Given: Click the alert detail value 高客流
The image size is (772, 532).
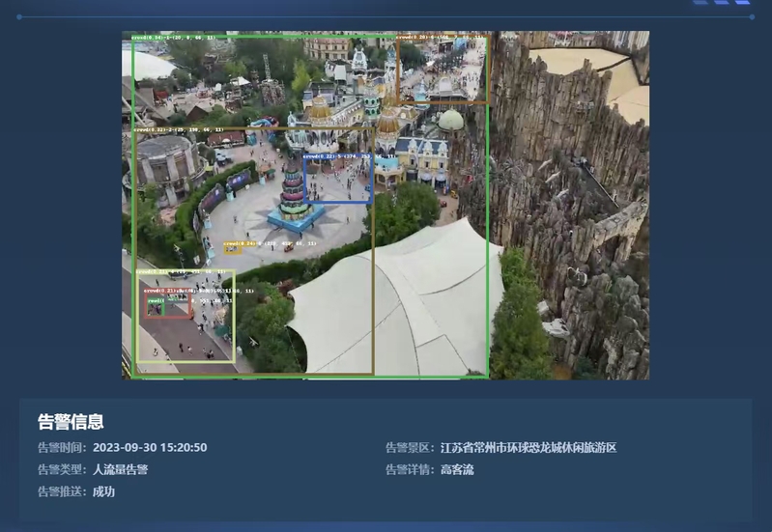Looking at the screenshot, I should click(x=457, y=470).
